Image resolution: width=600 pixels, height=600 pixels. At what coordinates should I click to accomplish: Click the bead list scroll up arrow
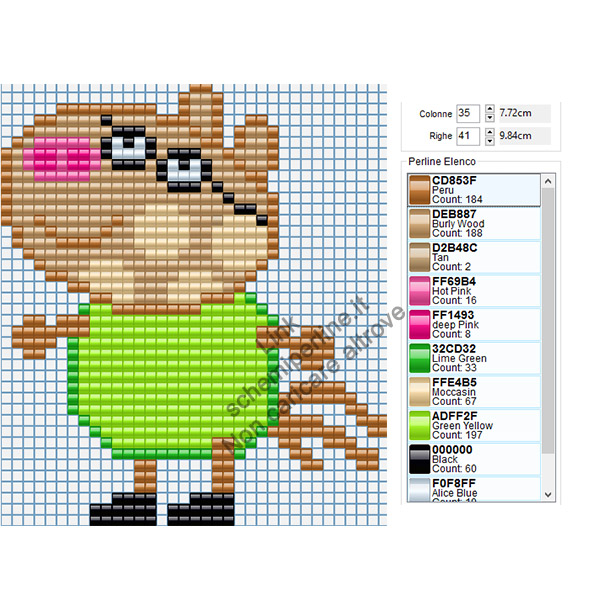tap(548, 181)
